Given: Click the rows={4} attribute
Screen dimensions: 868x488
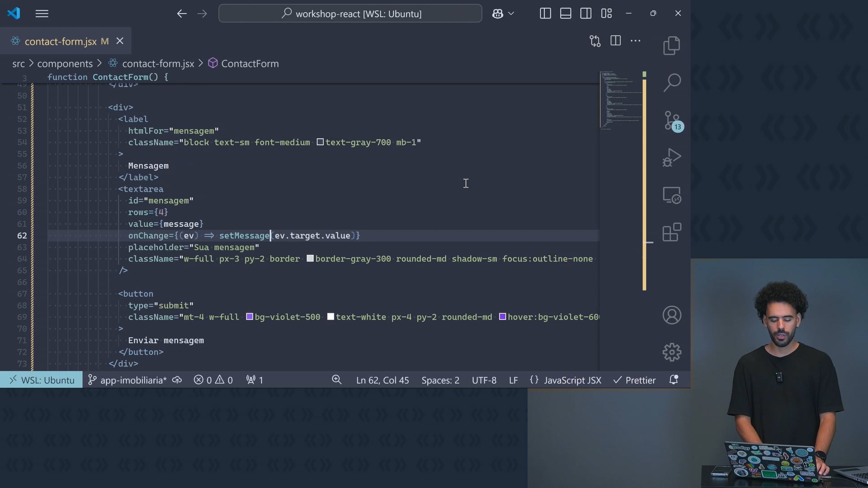Looking at the screenshot, I should click(148, 212).
